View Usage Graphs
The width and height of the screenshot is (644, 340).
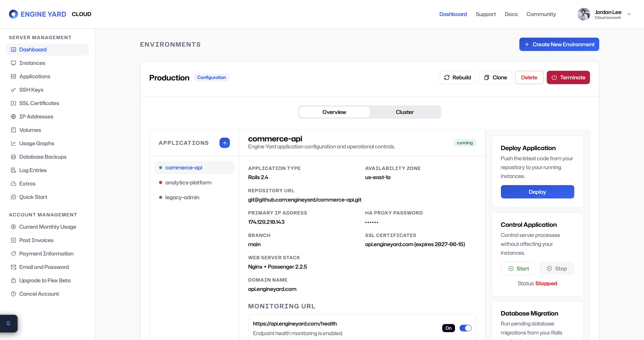pyautogui.click(x=47, y=143)
